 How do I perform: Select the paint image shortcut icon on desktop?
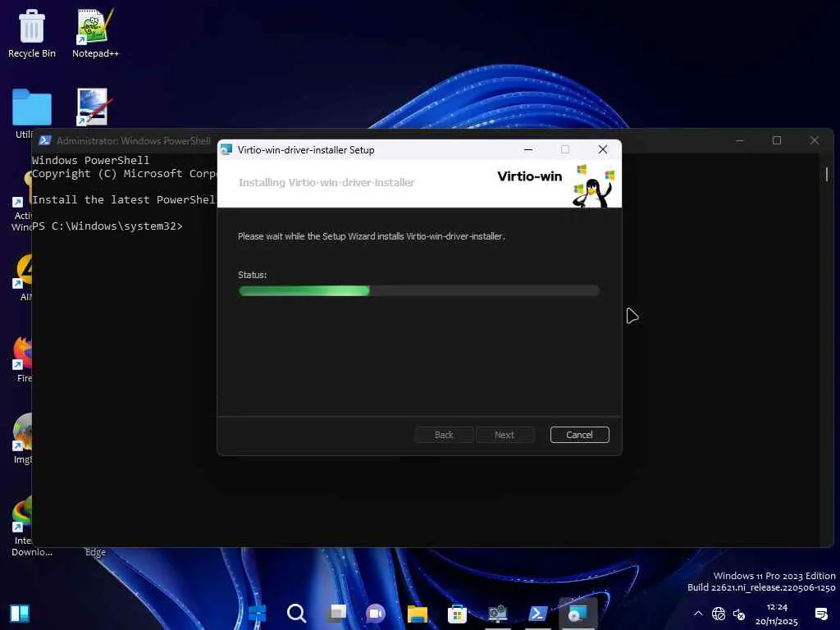[93, 107]
